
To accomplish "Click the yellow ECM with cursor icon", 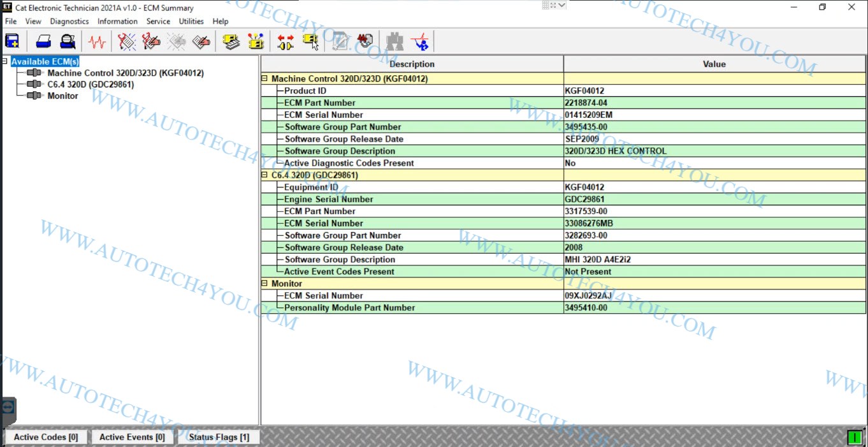I will [311, 42].
